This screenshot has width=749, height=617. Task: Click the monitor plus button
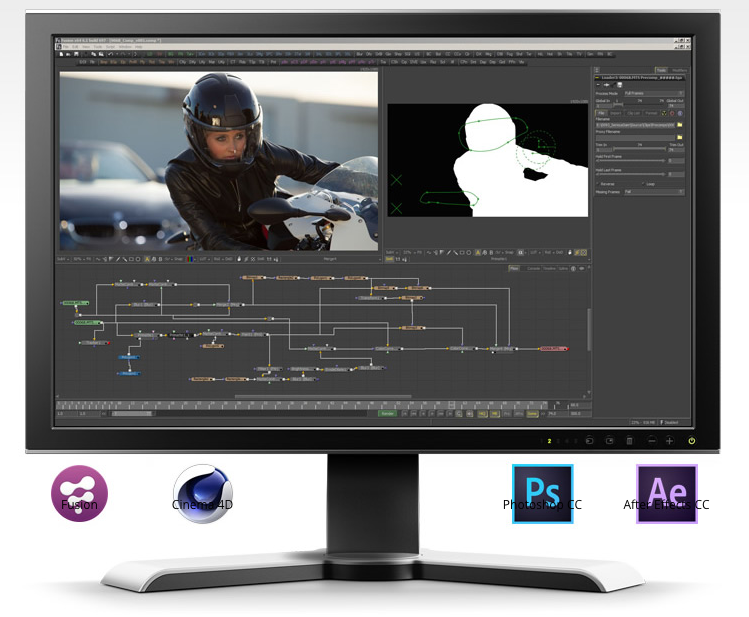coord(670,441)
